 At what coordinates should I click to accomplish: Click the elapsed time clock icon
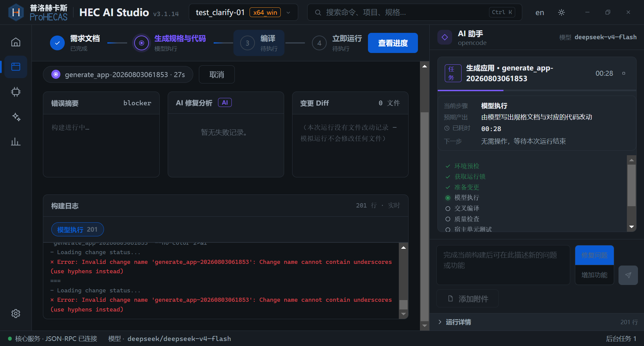coord(447,128)
